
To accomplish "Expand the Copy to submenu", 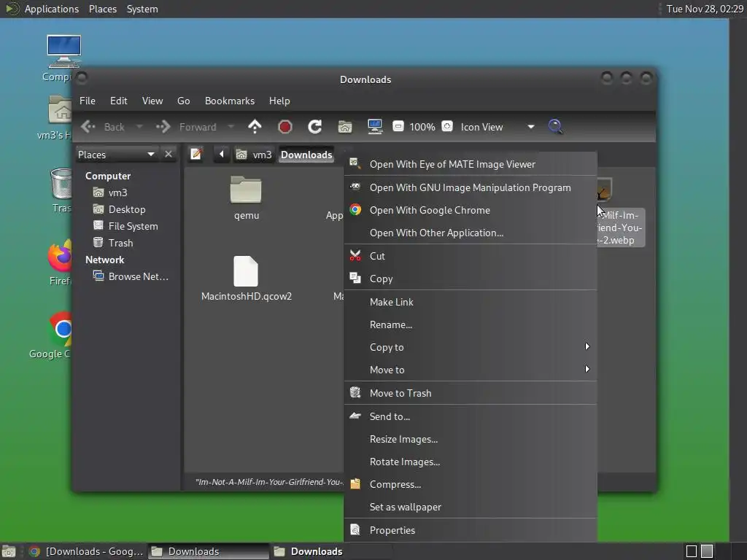I will (471, 347).
